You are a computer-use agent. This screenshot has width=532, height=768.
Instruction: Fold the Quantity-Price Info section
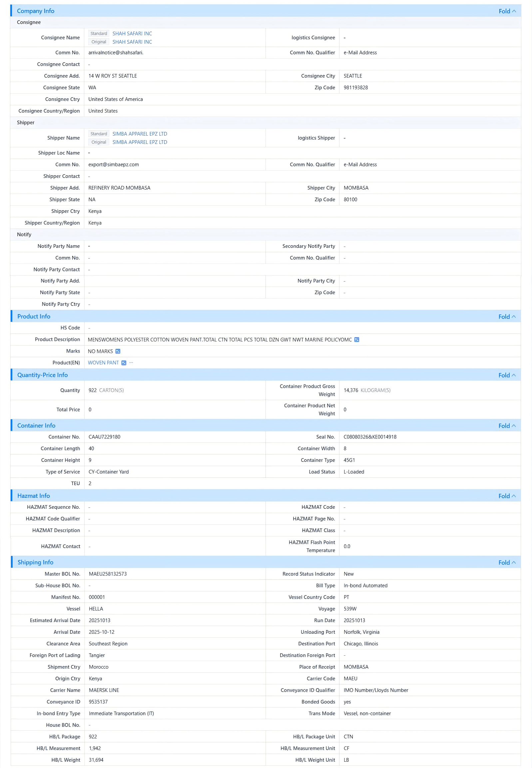click(507, 375)
